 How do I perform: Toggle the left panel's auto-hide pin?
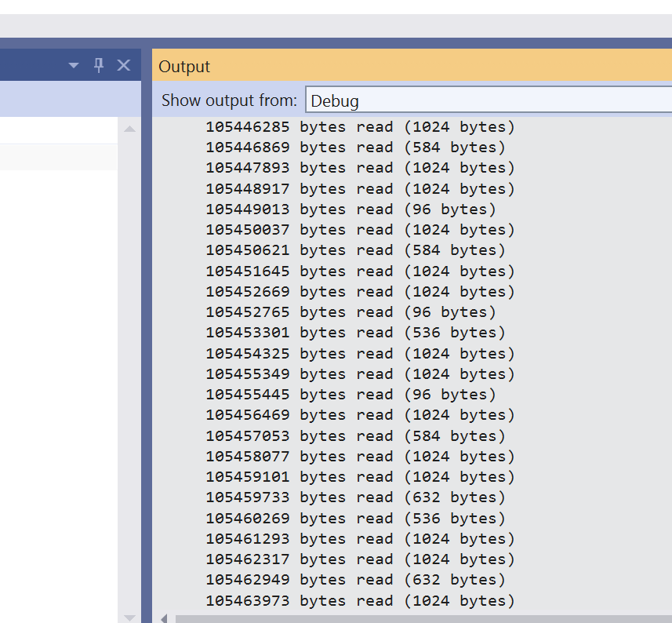coord(99,65)
